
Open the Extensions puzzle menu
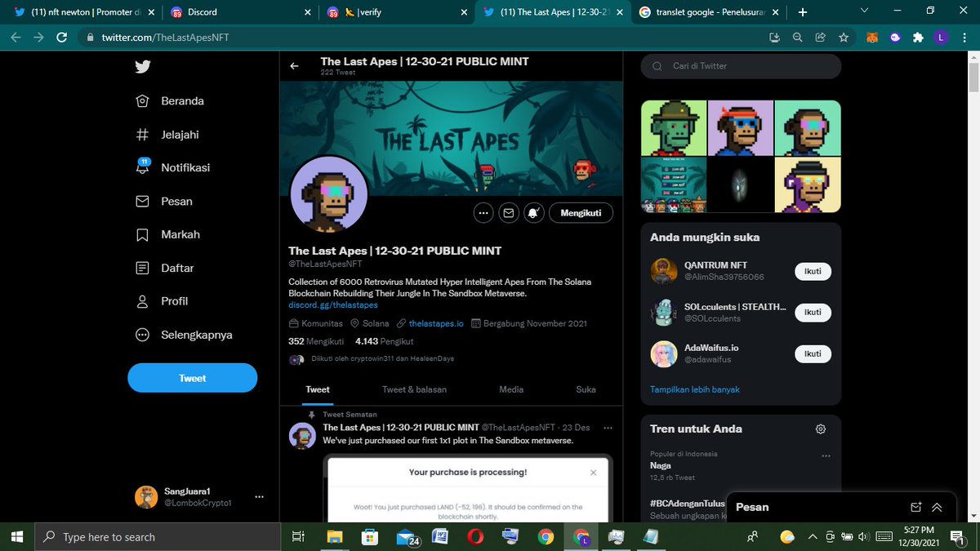tap(918, 38)
